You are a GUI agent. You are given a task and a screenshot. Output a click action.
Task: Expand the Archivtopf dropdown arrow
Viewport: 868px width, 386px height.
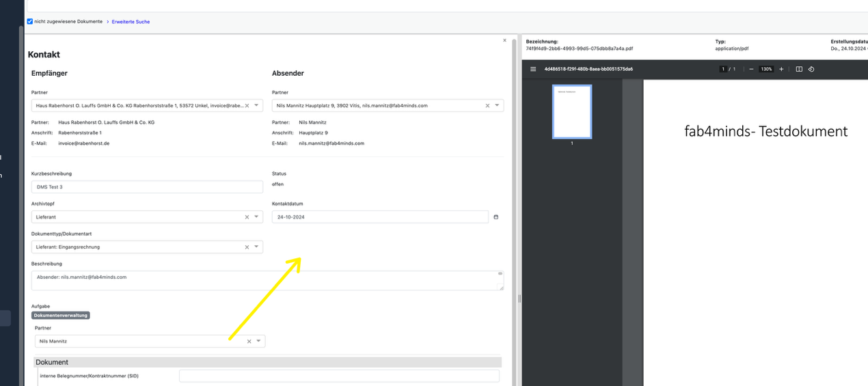pos(257,217)
